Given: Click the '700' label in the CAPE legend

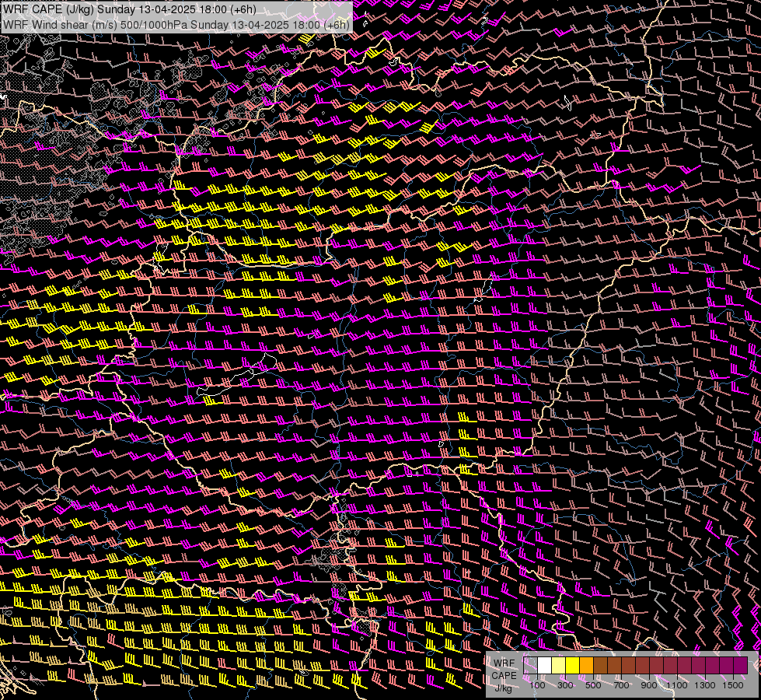Looking at the screenshot, I should pyautogui.click(x=622, y=685).
